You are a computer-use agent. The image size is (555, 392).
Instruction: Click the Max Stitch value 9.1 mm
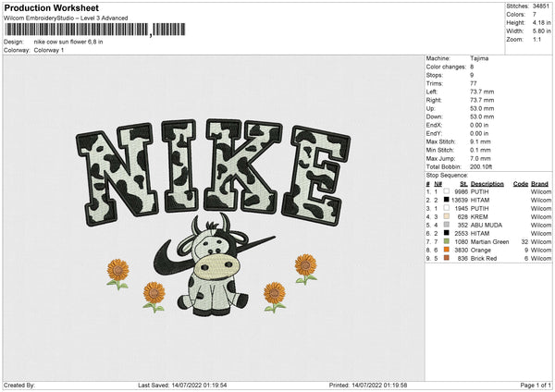pyautogui.click(x=480, y=141)
